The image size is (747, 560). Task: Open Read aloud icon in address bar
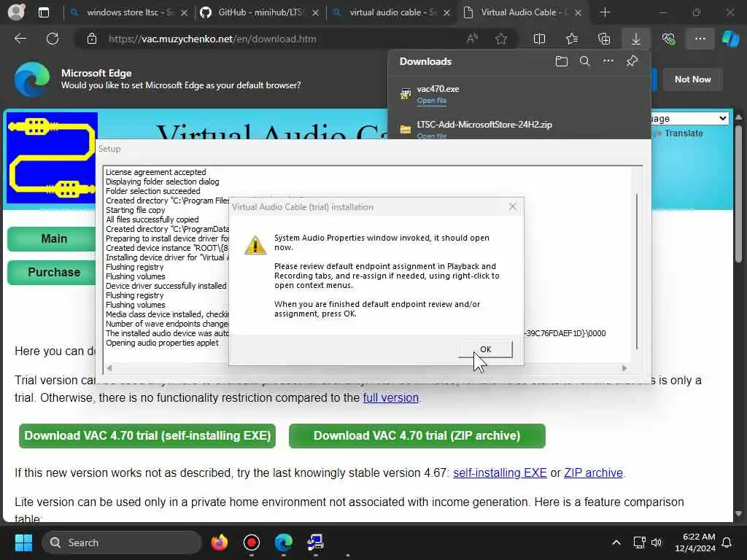click(472, 39)
